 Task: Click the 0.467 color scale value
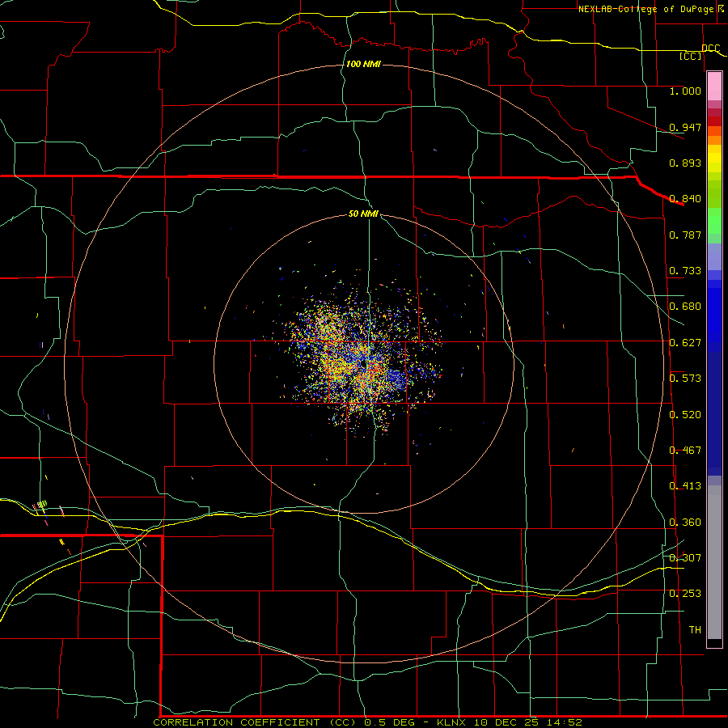[685, 451]
